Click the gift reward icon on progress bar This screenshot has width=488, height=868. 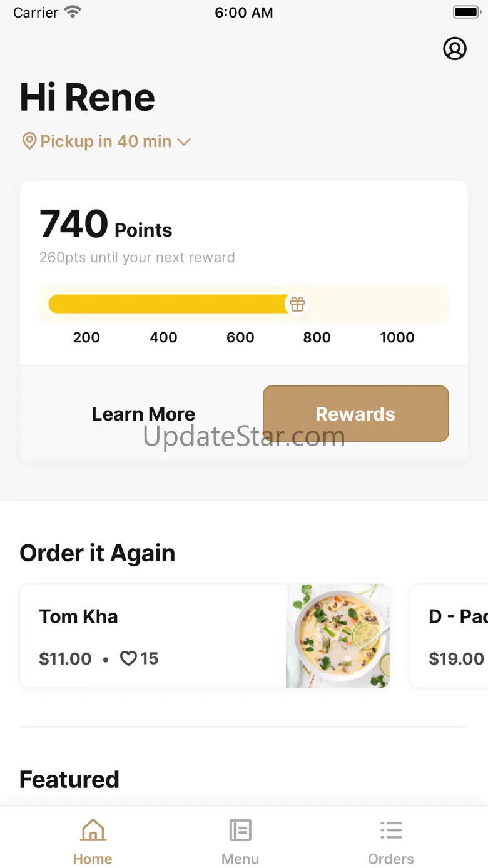[297, 304]
